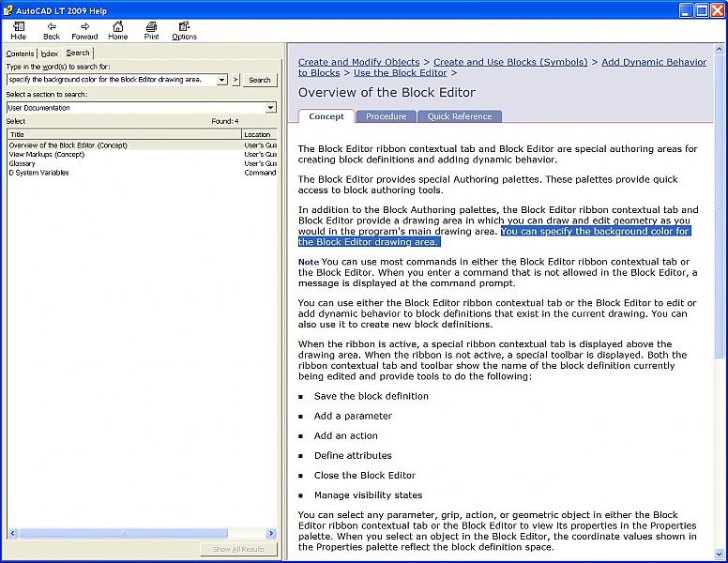
Task: Click the content pane vertical scrollbar thumb
Action: 720,205
